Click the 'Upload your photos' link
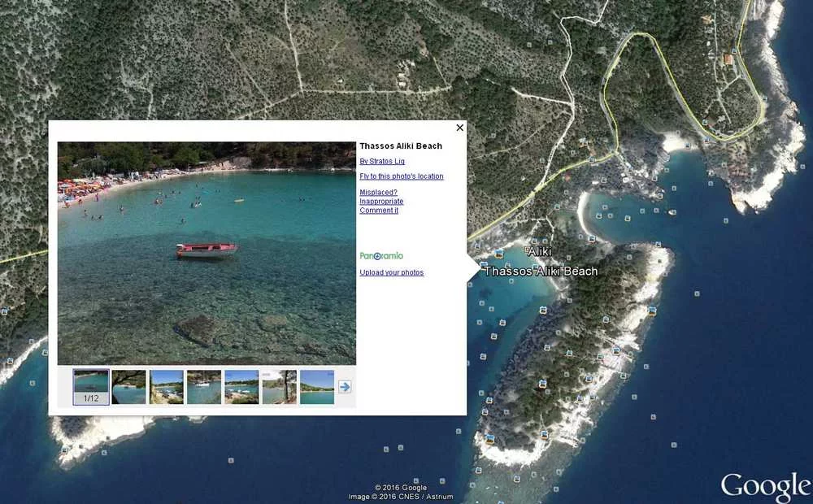This screenshot has width=813, height=504. coord(392,272)
